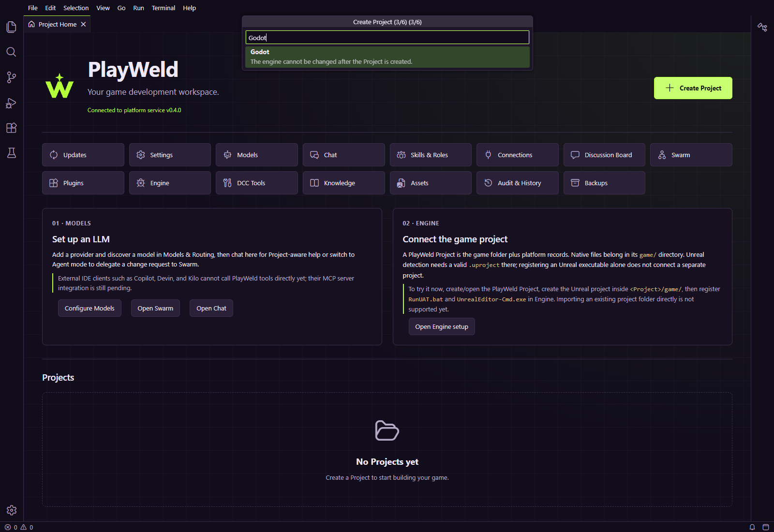Toggle the panel layout icon in status bar

(x=766, y=527)
